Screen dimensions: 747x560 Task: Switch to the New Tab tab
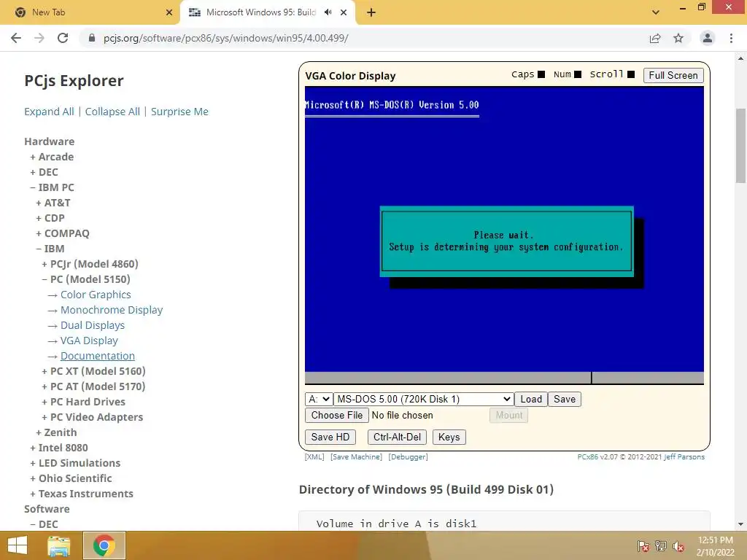(90, 12)
